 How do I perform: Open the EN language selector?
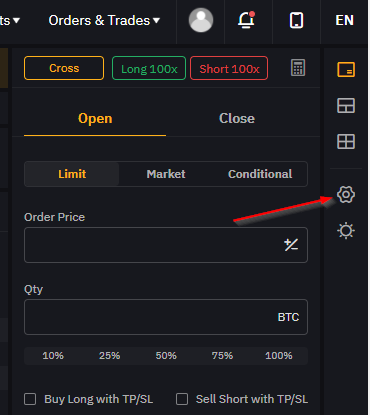(x=345, y=20)
